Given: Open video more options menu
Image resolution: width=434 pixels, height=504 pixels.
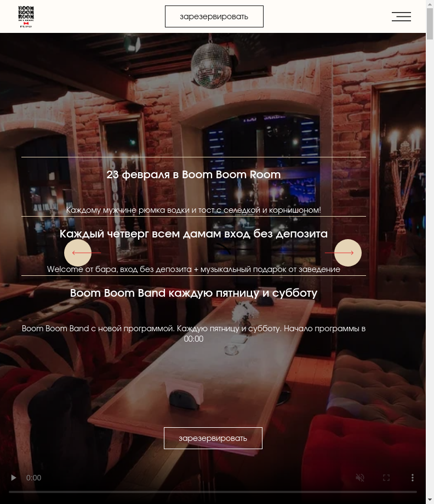Looking at the screenshot, I should [x=413, y=478].
